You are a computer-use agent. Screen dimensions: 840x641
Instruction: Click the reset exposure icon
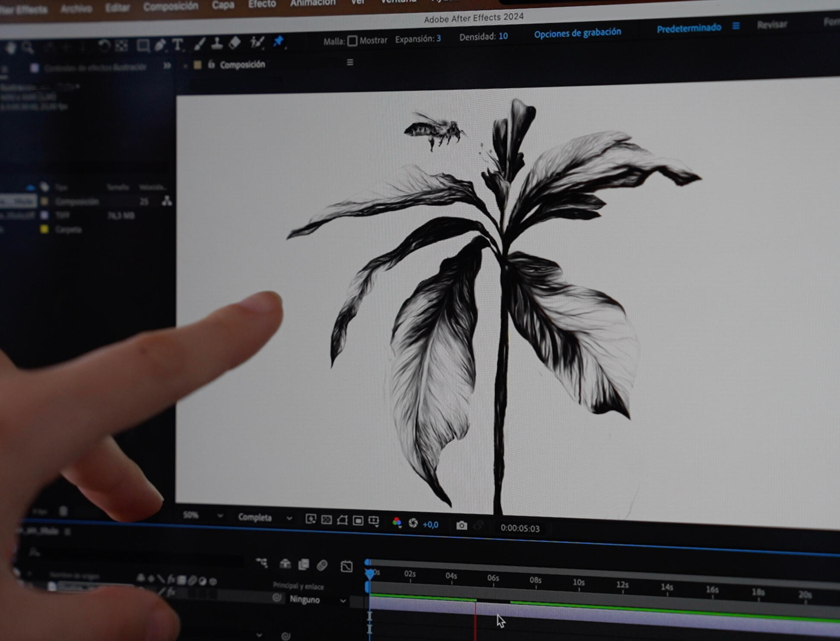(413, 523)
